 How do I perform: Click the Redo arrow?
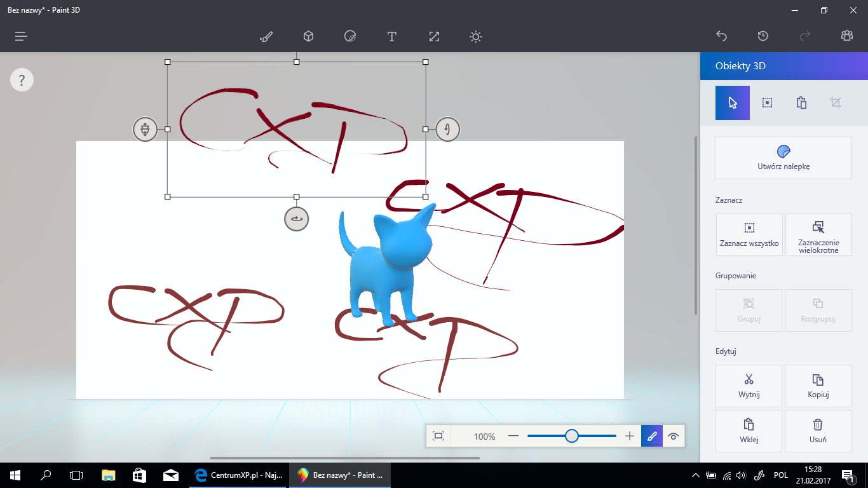(x=805, y=36)
